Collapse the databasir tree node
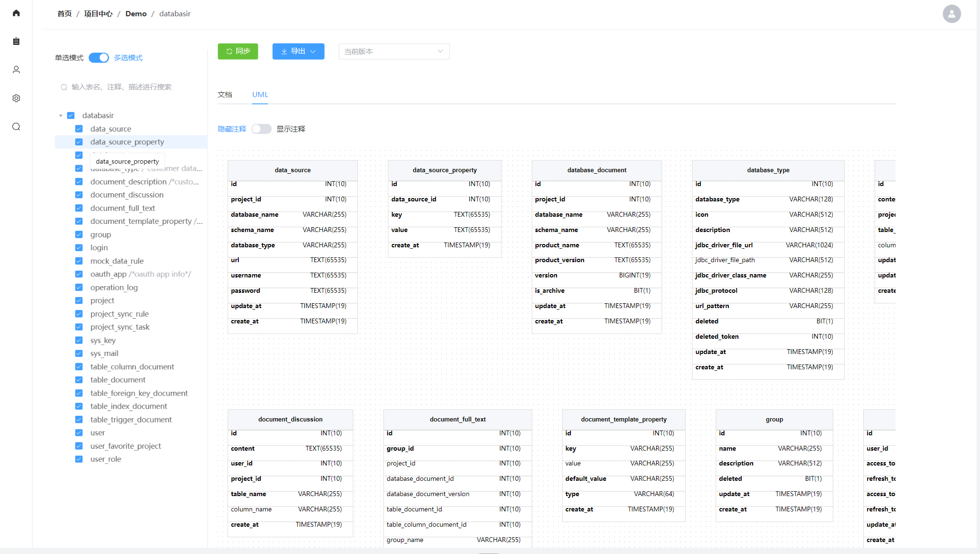This screenshot has width=980, height=554. [61, 116]
